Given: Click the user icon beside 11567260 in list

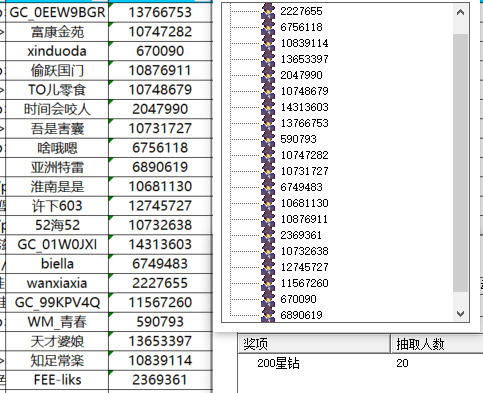Looking at the screenshot, I should (x=268, y=283).
